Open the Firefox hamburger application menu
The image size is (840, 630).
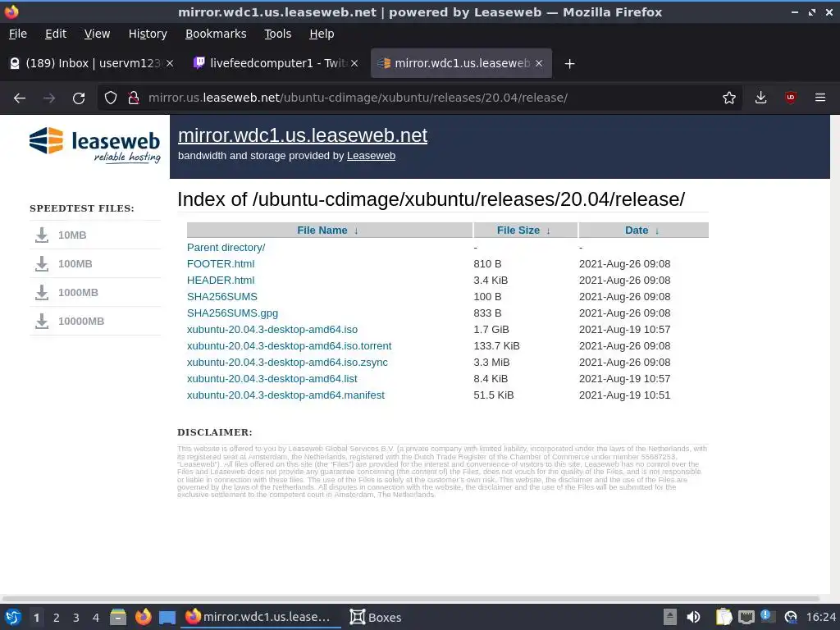(x=819, y=98)
